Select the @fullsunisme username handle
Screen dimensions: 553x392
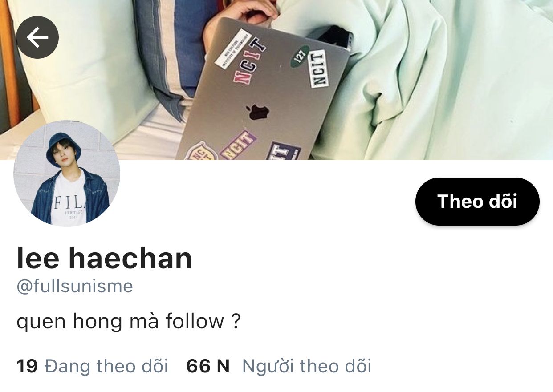click(75, 286)
